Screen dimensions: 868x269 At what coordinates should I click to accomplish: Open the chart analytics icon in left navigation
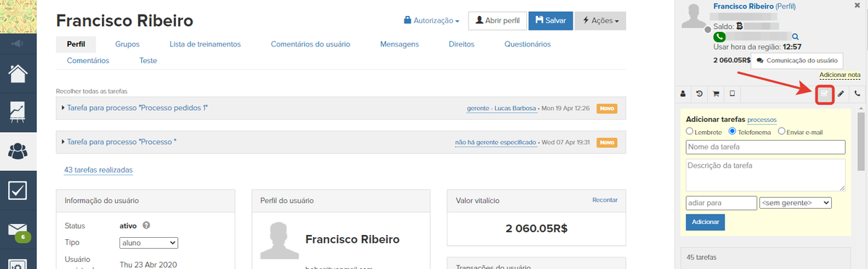(18, 112)
